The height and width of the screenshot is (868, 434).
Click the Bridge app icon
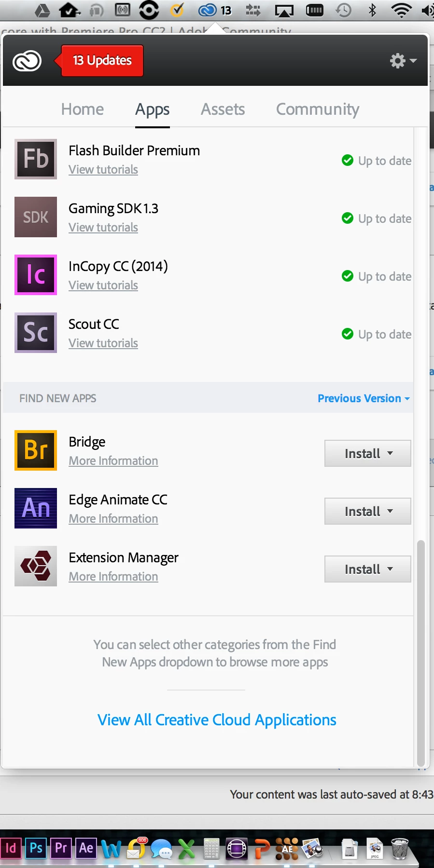coord(36,450)
